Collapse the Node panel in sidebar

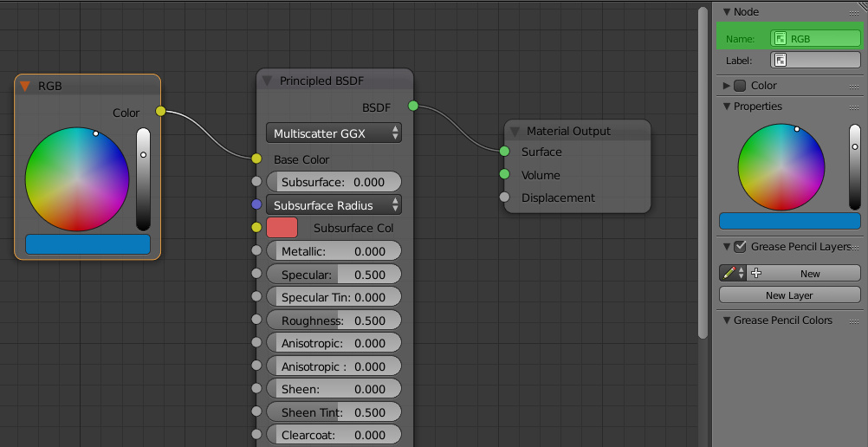tap(727, 12)
